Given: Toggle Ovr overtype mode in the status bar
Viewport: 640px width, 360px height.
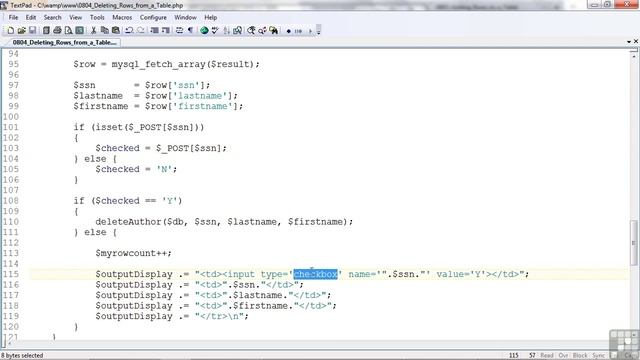Looking at the screenshot, I should (563, 356).
